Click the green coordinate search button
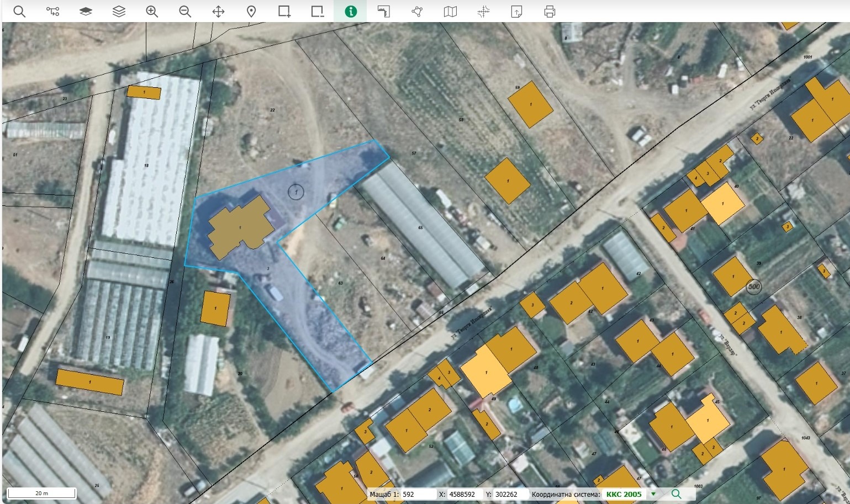 (x=676, y=494)
